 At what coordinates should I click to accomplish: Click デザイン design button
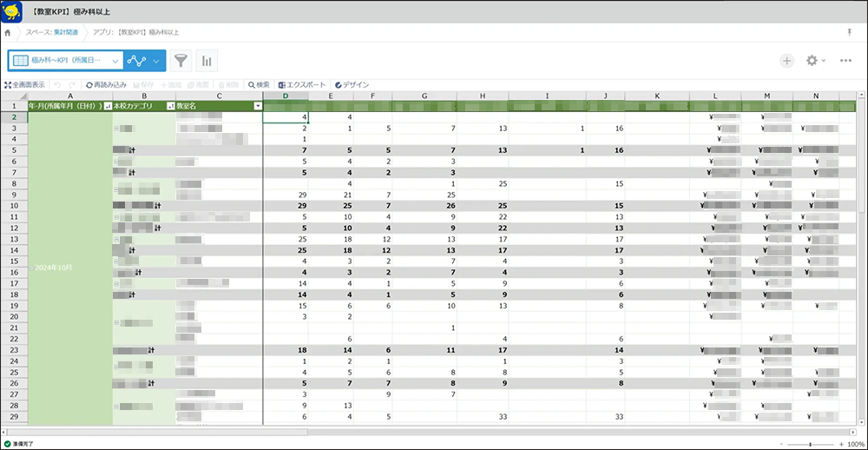tap(352, 85)
